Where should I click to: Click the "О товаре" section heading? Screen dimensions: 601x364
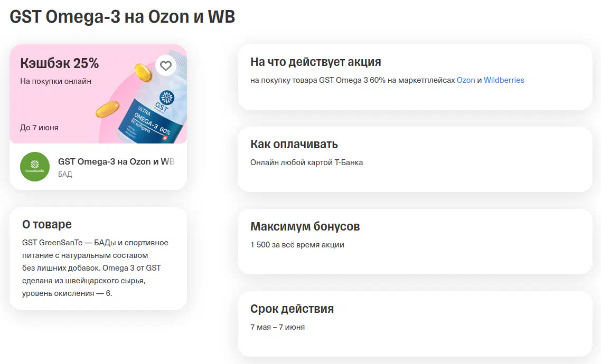coord(46,224)
